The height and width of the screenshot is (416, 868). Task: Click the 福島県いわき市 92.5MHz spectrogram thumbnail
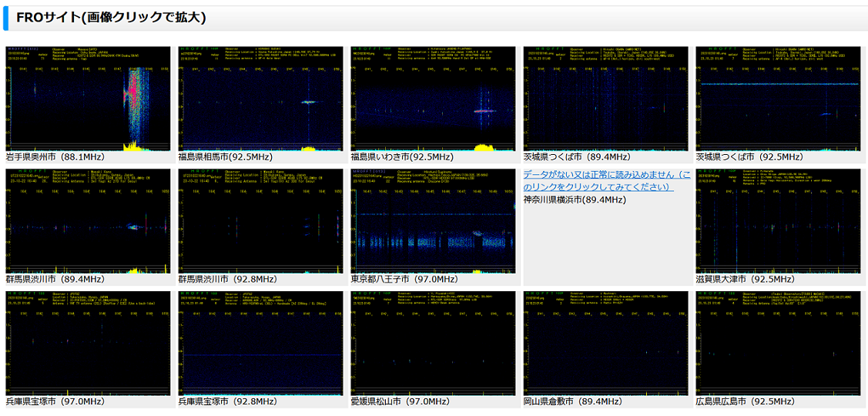point(433,99)
